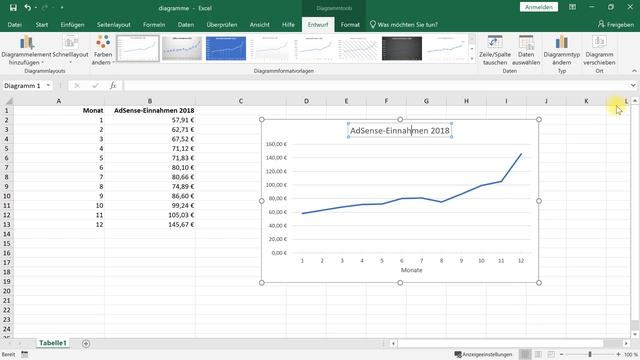Viewport: 640px width, 360px height.
Task: Switch to page layout view
Action: coord(538,354)
